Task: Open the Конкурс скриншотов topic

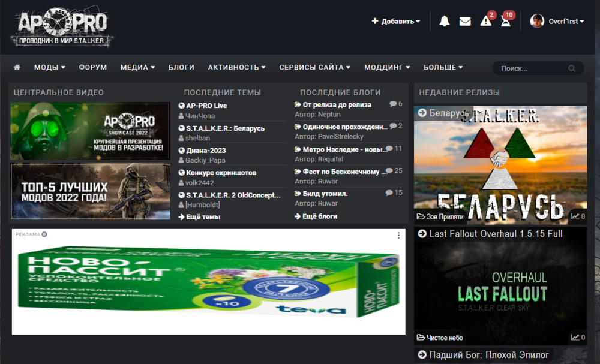Action: (x=221, y=173)
